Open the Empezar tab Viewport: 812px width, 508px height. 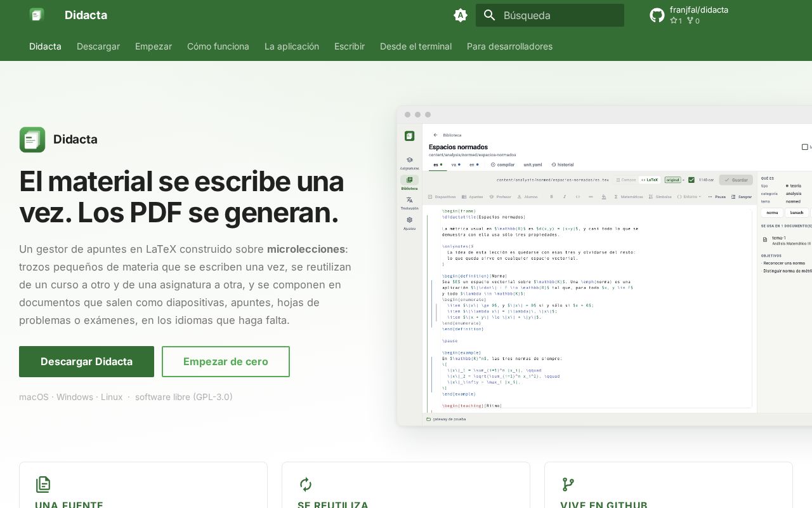click(154, 46)
